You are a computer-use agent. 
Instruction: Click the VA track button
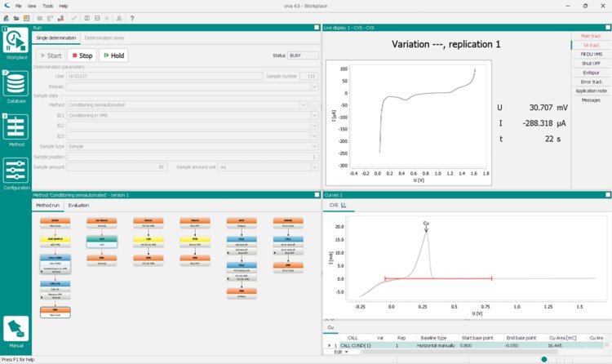click(x=591, y=46)
